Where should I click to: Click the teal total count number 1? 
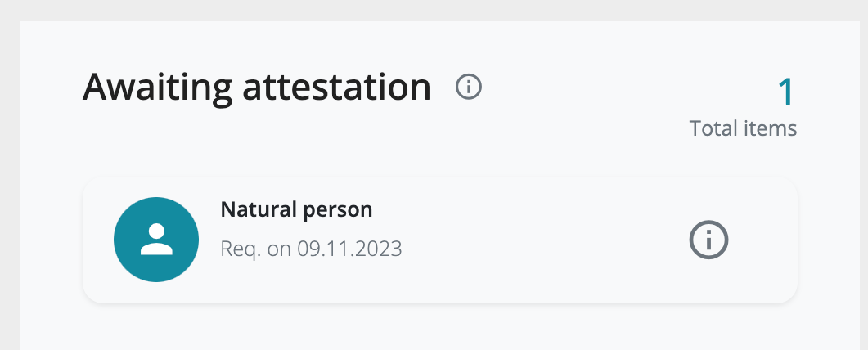tap(785, 92)
